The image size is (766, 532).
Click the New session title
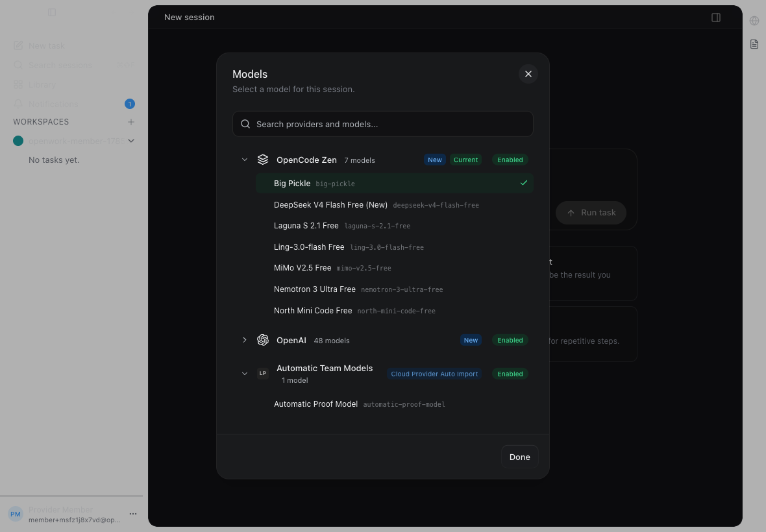pyautogui.click(x=189, y=17)
